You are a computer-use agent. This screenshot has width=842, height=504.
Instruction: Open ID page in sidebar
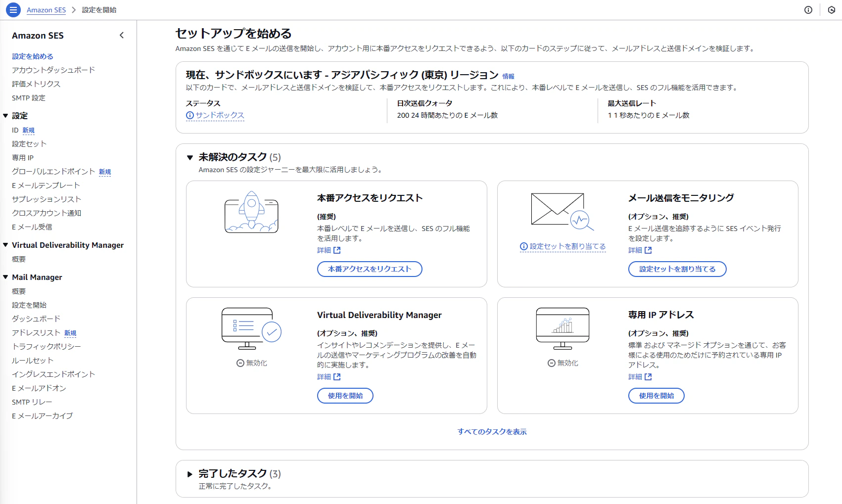[15, 130]
